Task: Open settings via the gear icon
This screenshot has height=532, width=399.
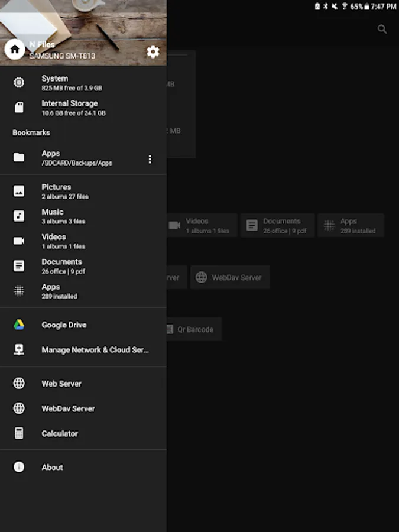Action: pyautogui.click(x=153, y=52)
